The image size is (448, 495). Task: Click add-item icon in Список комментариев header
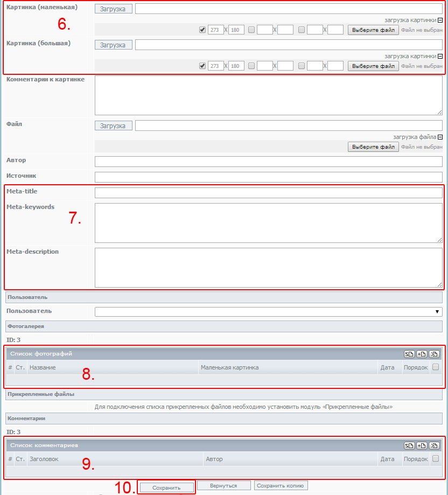[x=422, y=445]
